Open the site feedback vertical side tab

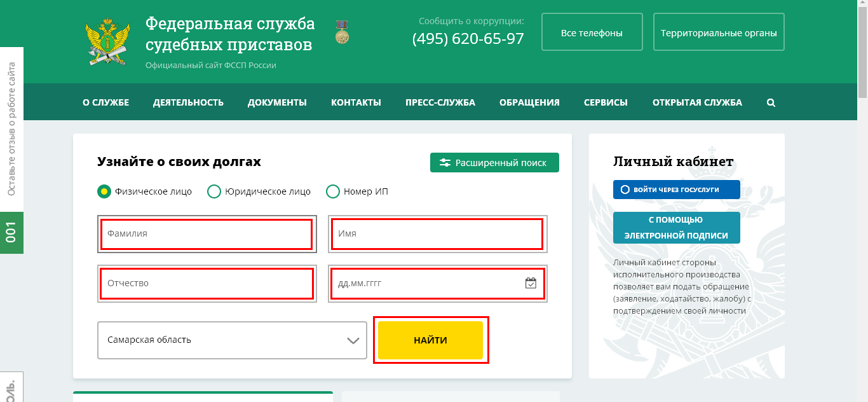tap(11, 129)
